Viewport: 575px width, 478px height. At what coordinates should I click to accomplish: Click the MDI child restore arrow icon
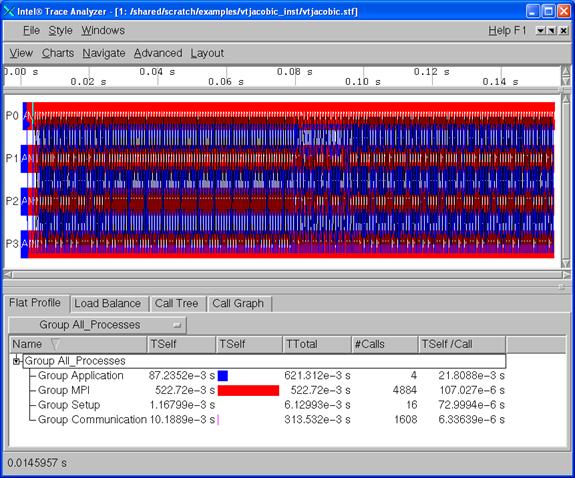(552, 31)
